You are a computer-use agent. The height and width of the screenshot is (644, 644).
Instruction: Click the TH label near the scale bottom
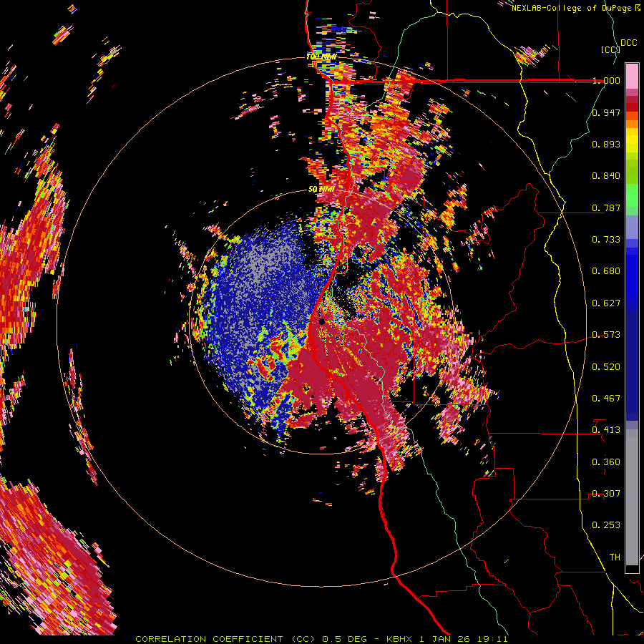pos(615,557)
